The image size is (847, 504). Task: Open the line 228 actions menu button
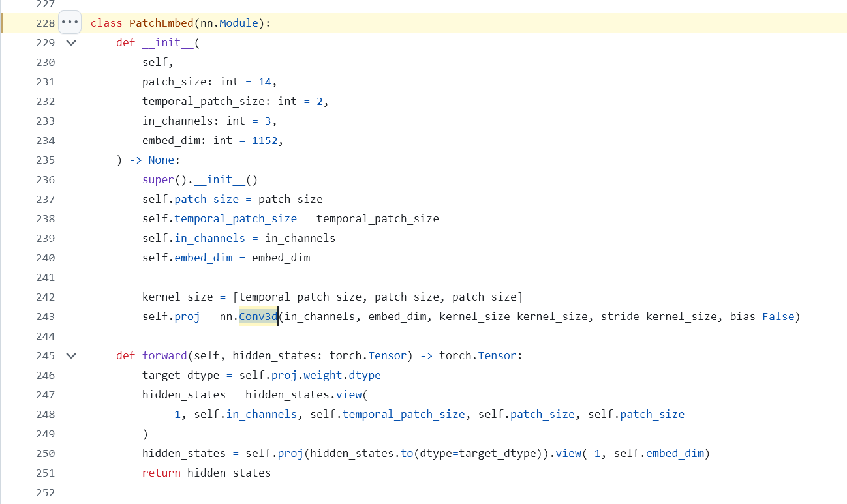click(69, 22)
